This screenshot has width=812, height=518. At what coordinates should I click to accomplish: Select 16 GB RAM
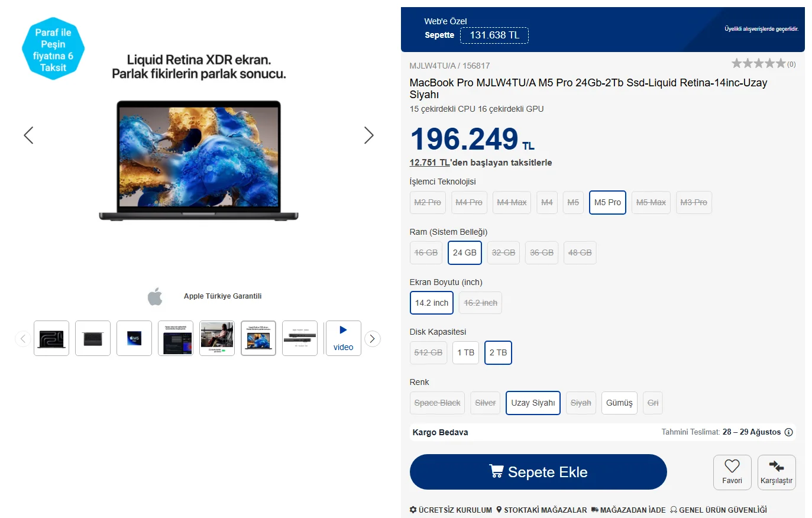426,252
